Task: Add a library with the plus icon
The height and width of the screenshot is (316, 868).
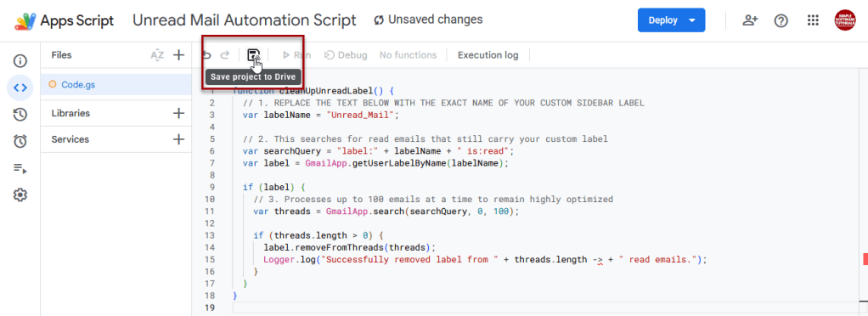Action: [x=178, y=114]
